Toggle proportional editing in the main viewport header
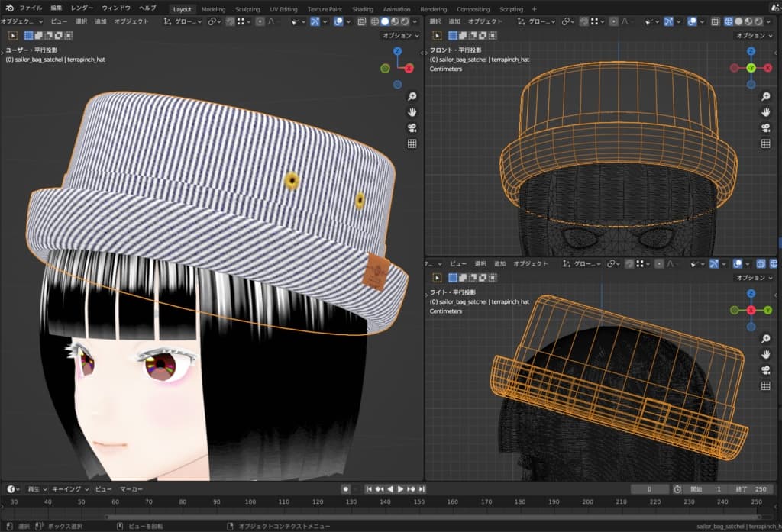Image resolution: width=782 pixels, height=532 pixels. [x=260, y=21]
